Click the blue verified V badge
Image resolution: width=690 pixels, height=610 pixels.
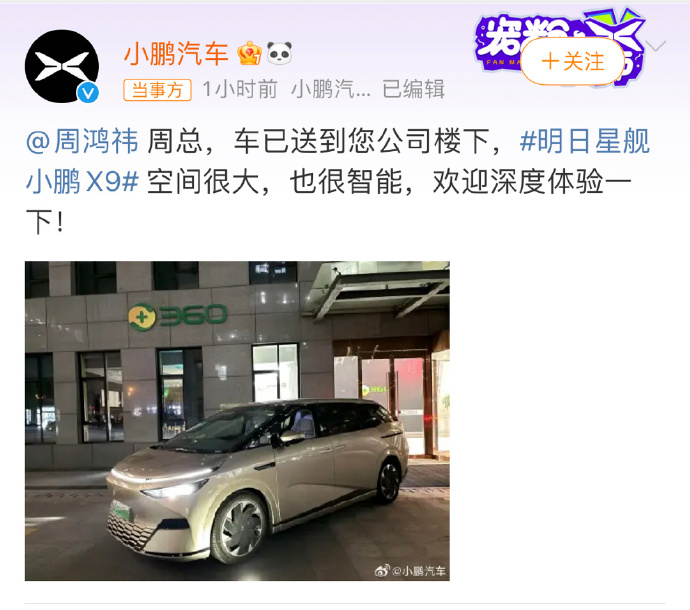[88, 93]
